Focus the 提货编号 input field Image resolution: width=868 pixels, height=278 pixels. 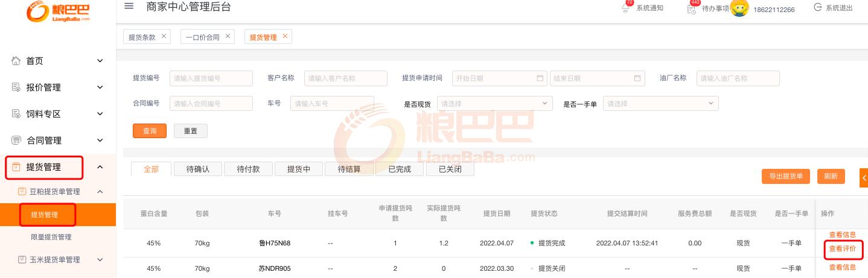[211, 78]
